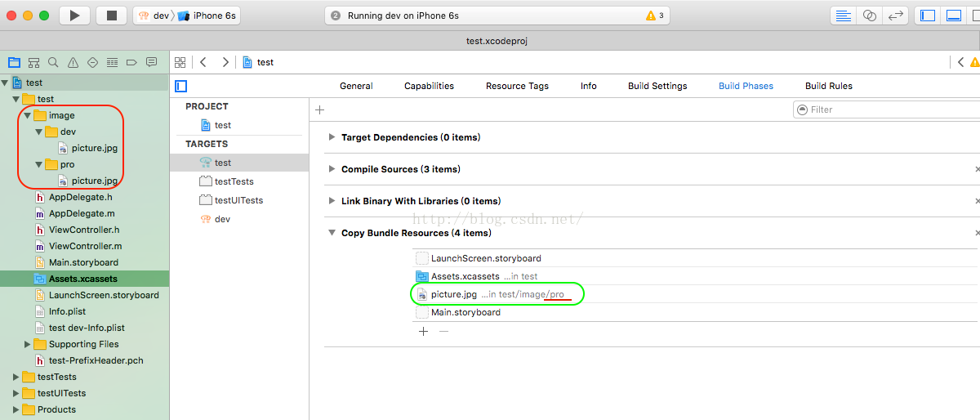Switch to the Resource Tags tab
The height and width of the screenshot is (420, 980).
click(x=517, y=86)
